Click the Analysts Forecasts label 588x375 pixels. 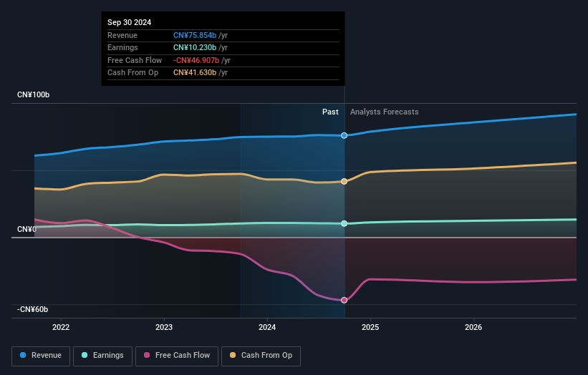coord(385,112)
